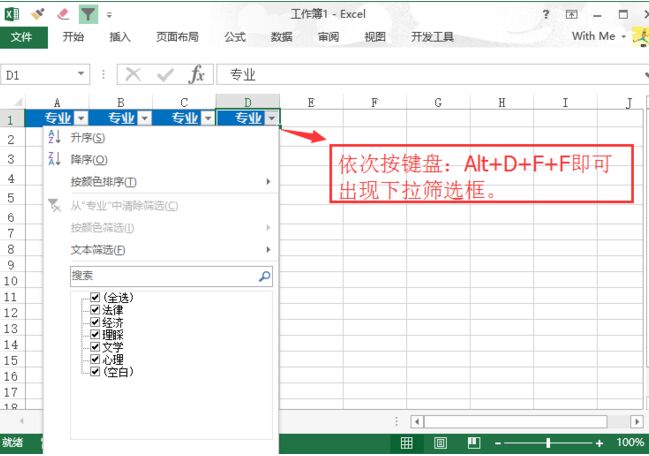Screen dimensions: 649x456
Task: Select column E header
Action: point(311,102)
